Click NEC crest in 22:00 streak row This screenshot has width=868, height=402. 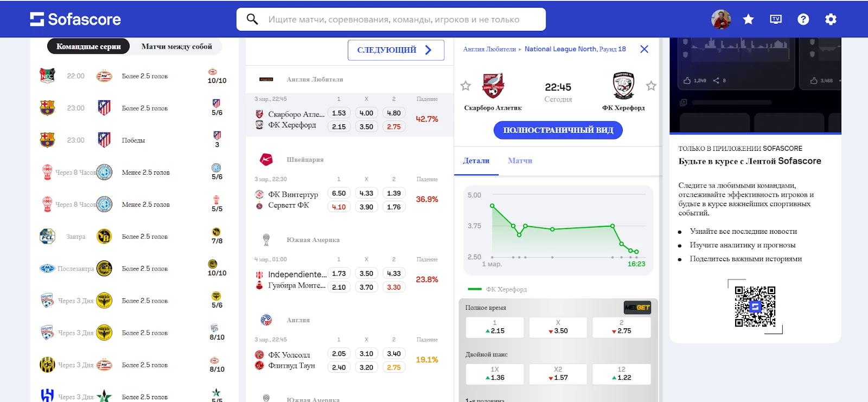pyautogui.click(x=48, y=76)
